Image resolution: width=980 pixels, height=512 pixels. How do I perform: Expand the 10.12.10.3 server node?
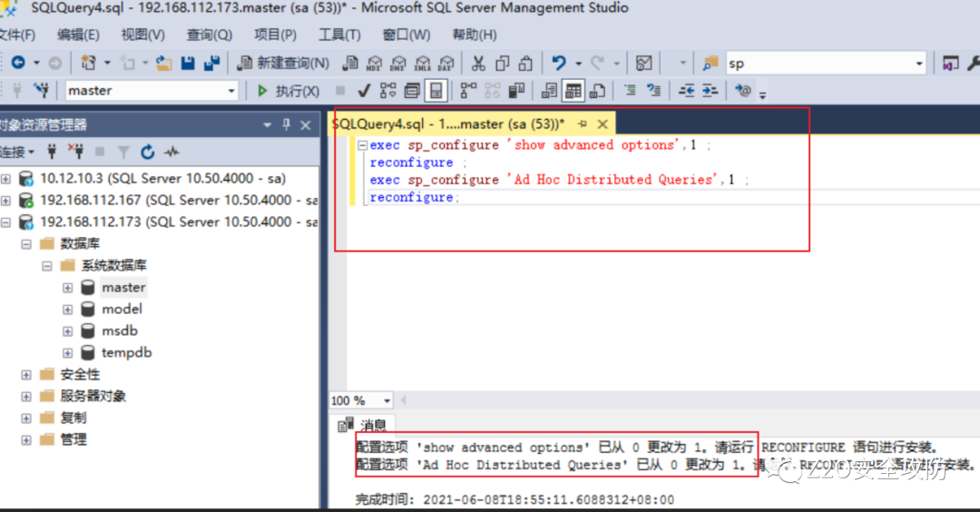click(x=5, y=180)
